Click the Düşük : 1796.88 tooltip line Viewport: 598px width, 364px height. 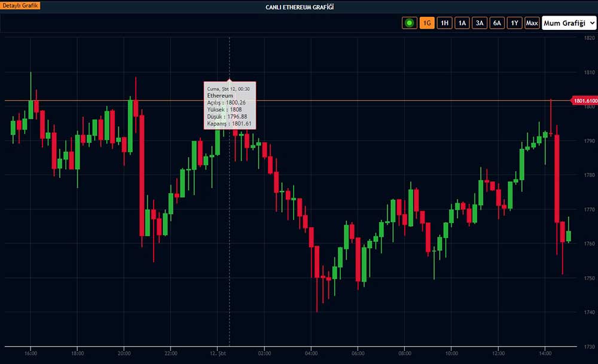click(x=227, y=117)
